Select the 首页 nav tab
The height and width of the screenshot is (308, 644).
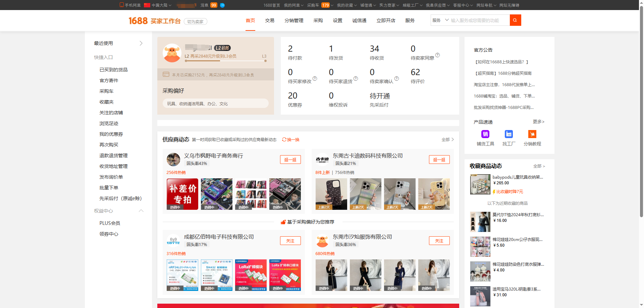pos(250,20)
